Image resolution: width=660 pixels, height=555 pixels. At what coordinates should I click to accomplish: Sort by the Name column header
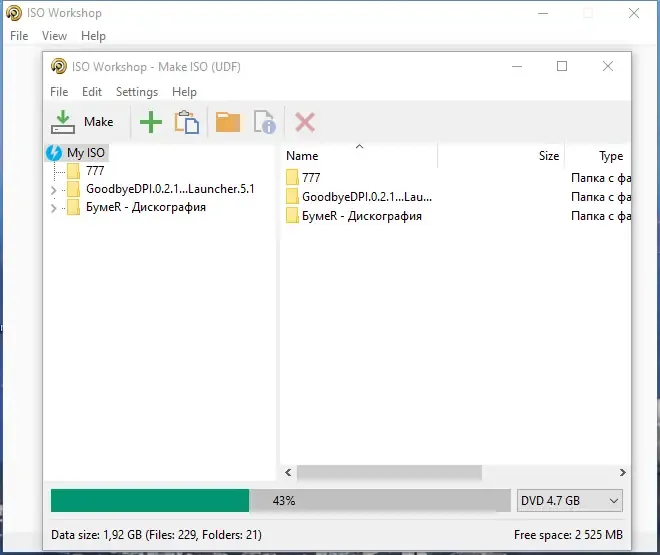359,155
